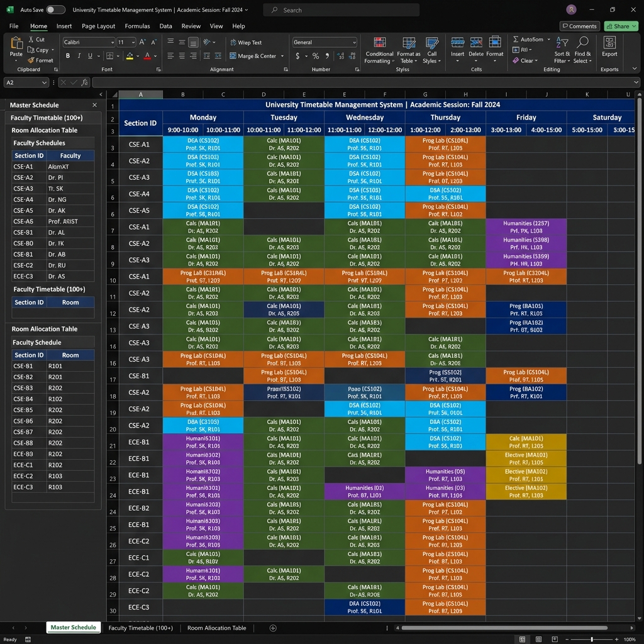The width and height of the screenshot is (644, 644).
Task: Click the Paste icon in Clipboard
Action: click(x=16, y=43)
